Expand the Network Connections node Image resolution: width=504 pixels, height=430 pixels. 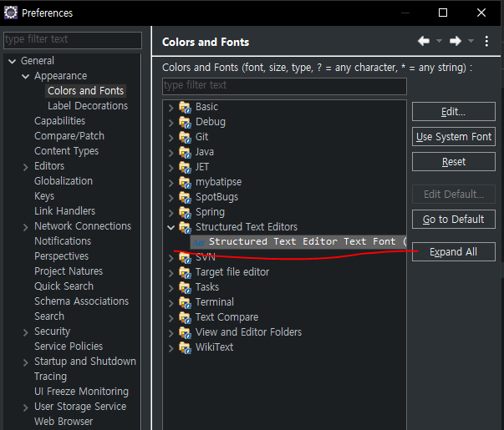(x=26, y=227)
